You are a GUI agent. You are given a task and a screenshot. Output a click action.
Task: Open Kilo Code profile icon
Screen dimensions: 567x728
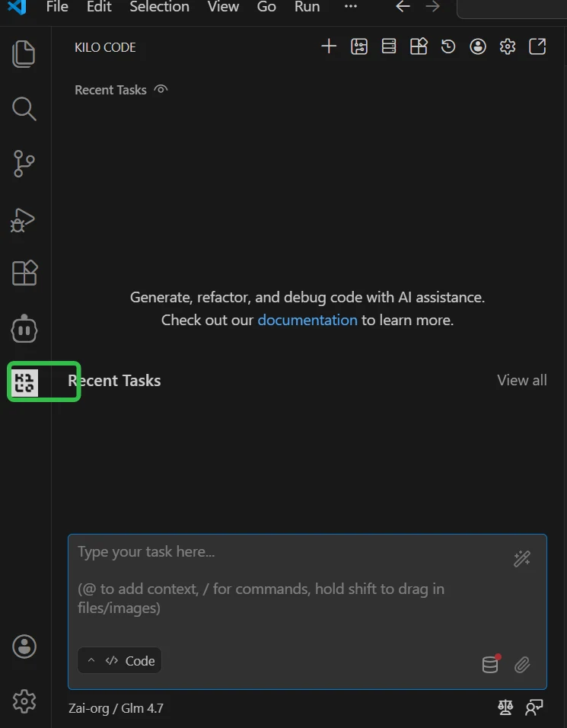478,46
